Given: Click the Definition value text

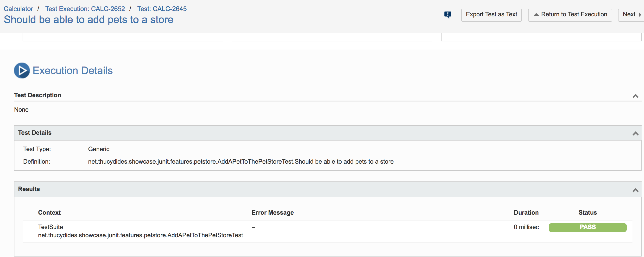Looking at the screenshot, I should [241, 162].
